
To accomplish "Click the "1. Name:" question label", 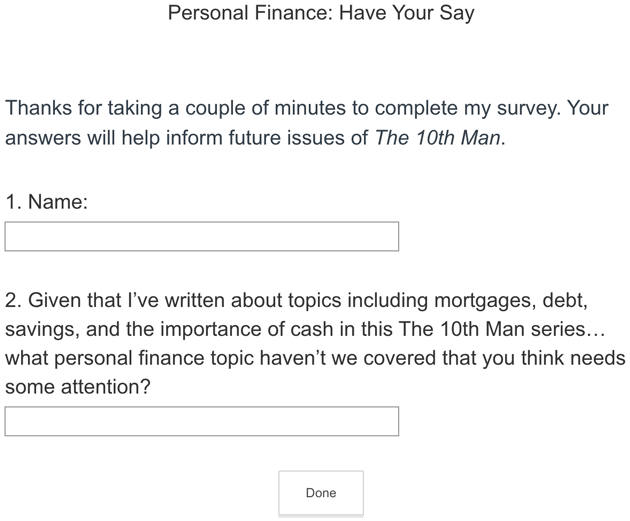I will pyautogui.click(x=46, y=201).
